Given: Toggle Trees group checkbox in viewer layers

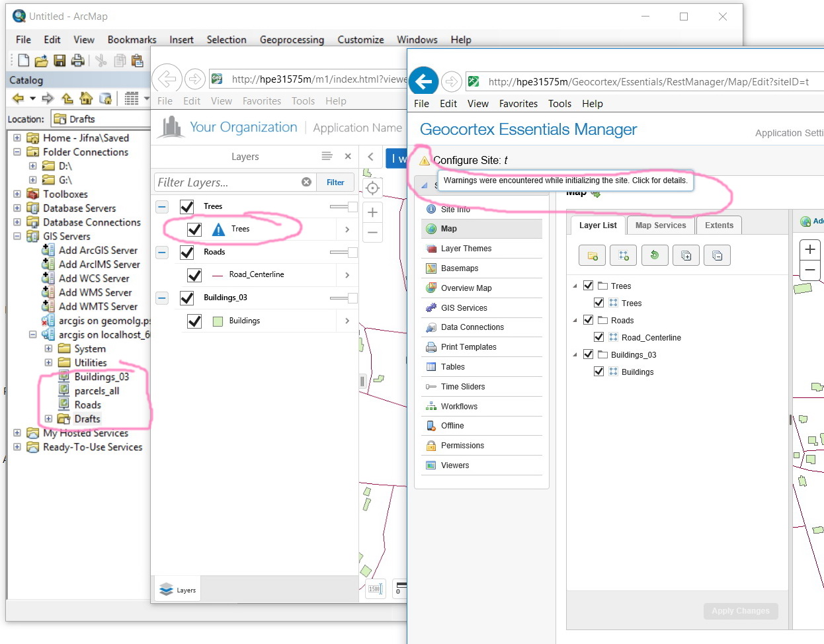Looking at the screenshot, I should tap(186, 207).
